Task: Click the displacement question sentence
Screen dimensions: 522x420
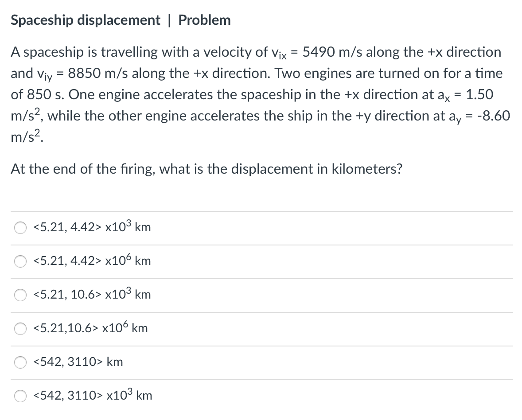Action: pyautogui.click(x=206, y=169)
